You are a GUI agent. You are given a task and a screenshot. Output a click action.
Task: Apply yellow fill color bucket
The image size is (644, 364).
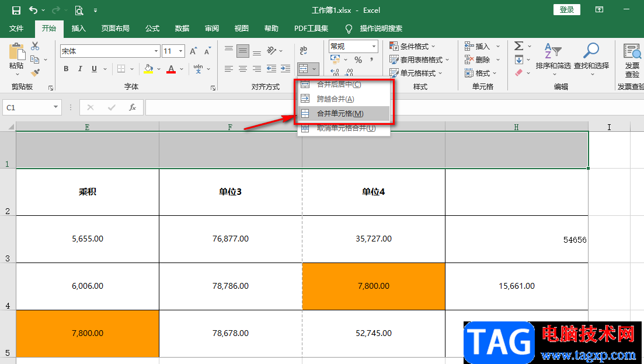pos(148,68)
